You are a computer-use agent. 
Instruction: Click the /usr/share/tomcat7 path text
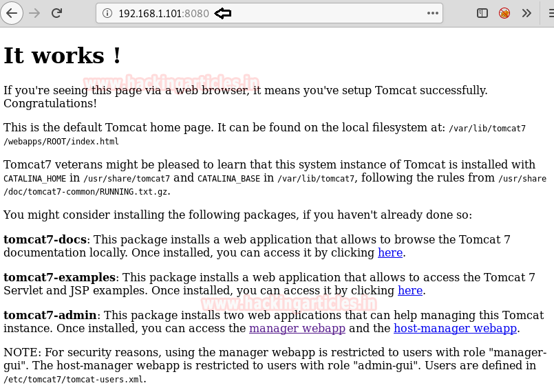[127, 179]
